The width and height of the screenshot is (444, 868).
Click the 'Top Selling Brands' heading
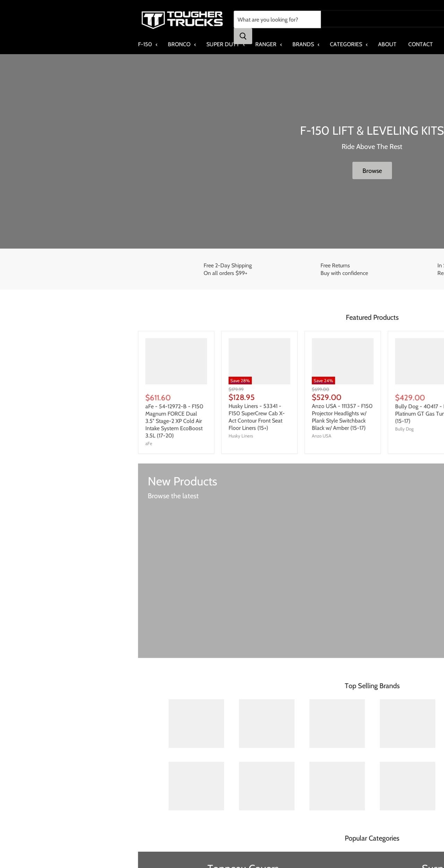pyautogui.click(x=372, y=686)
